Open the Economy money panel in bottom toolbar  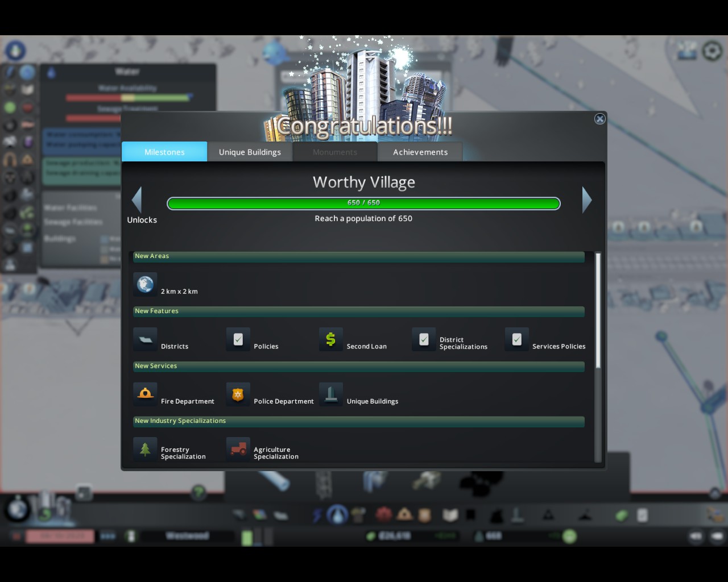[622, 515]
